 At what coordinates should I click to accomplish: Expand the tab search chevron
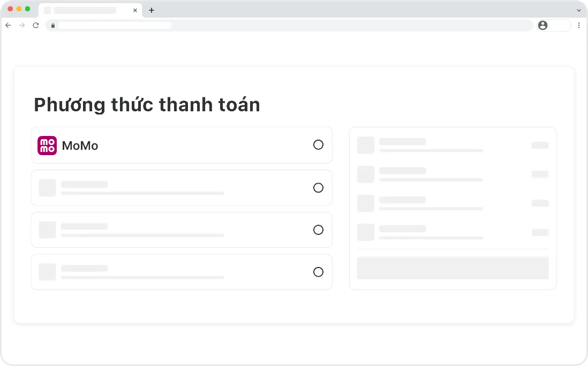[x=578, y=10]
